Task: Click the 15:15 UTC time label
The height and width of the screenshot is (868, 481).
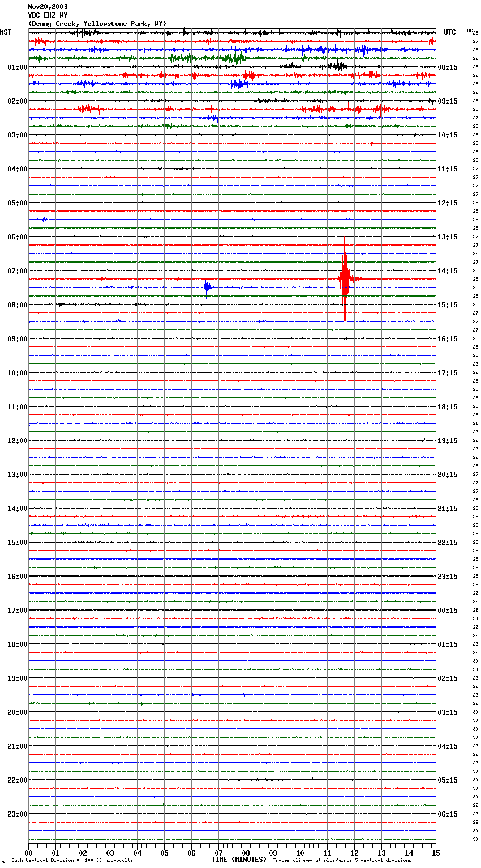Action: click(x=448, y=305)
